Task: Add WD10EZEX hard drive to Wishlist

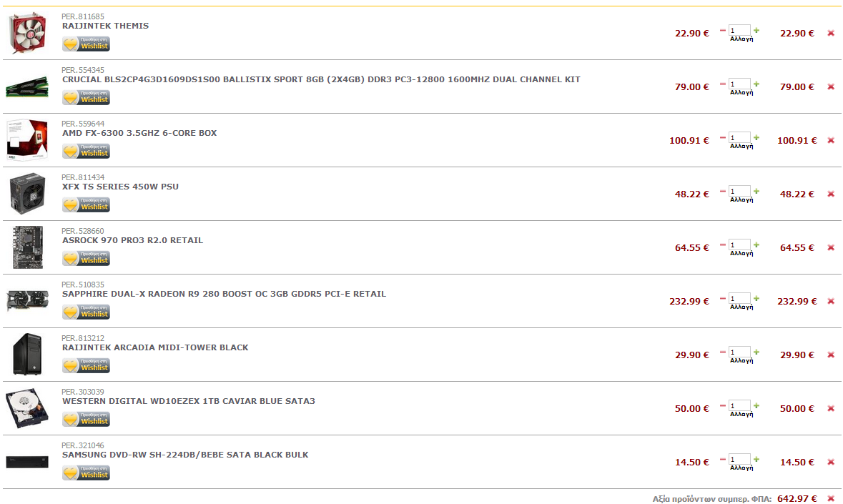Action: click(86, 419)
